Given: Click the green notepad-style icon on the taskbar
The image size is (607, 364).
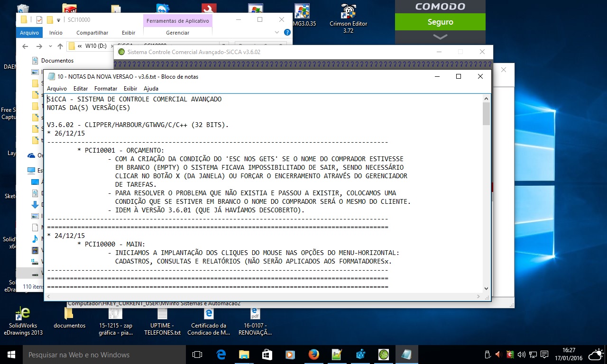Looking at the screenshot, I should pyautogui.click(x=337, y=355).
